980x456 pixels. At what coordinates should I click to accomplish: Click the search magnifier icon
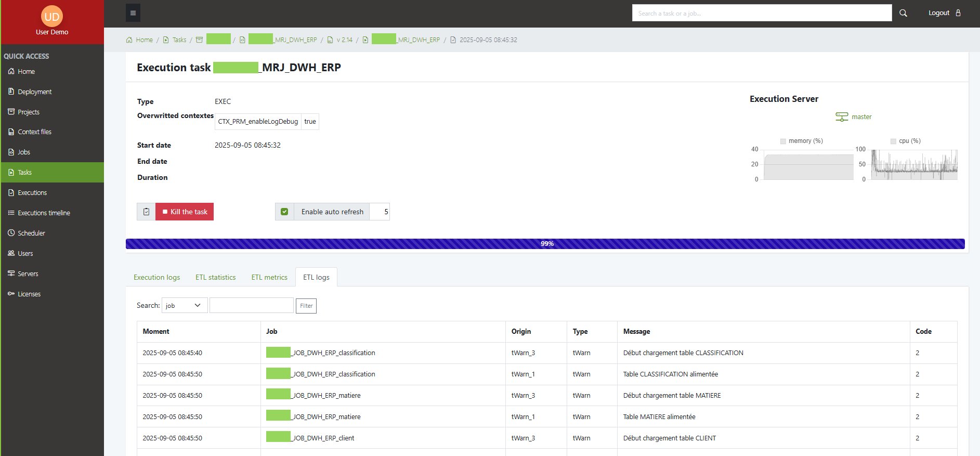(x=904, y=13)
